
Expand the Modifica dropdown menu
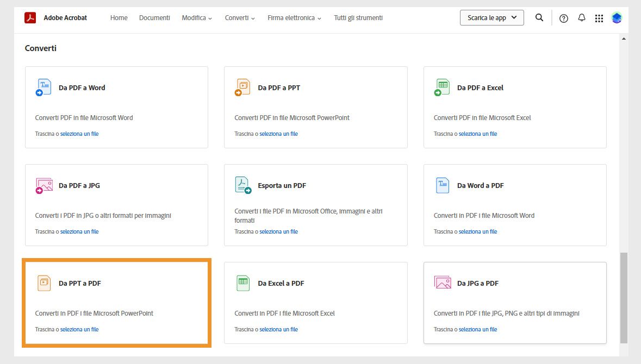click(x=197, y=18)
